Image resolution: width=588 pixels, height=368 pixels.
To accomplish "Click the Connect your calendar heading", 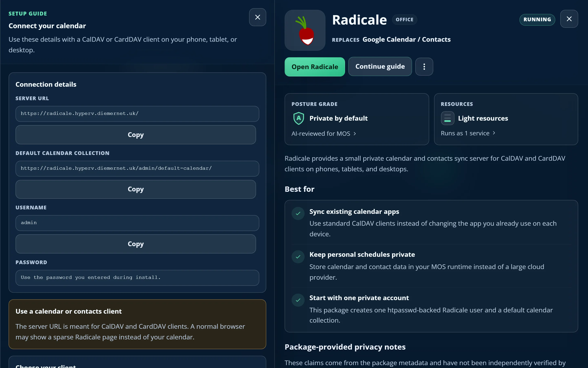I will tap(47, 26).
